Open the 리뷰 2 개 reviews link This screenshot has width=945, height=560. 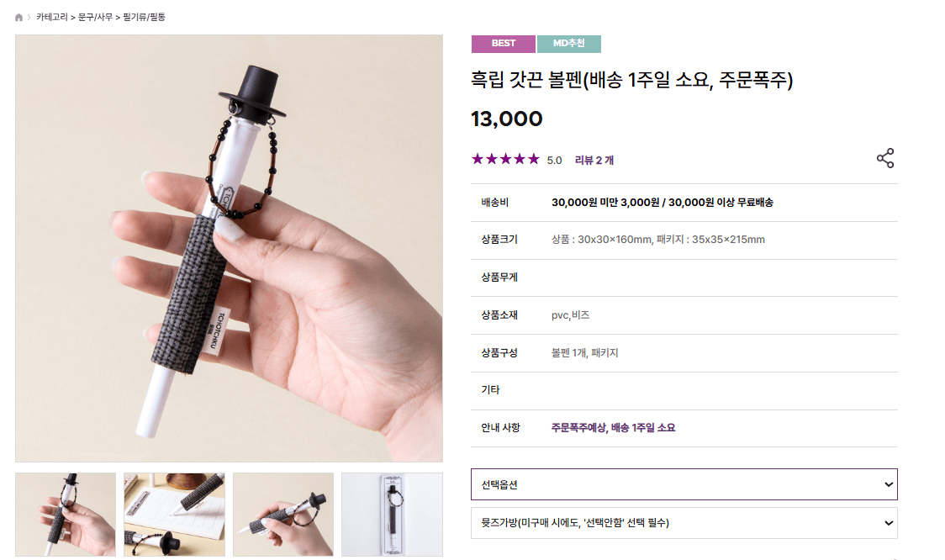tap(594, 160)
